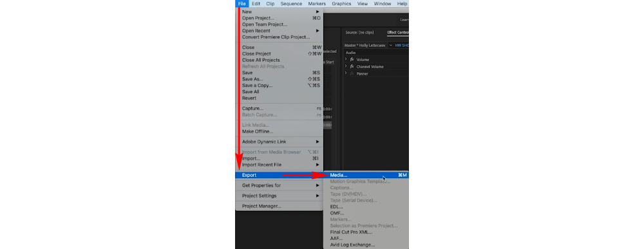The height and width of the screenshot is (249, 644).
Task: Choose Make Offline...
Action: pos(279,131)
